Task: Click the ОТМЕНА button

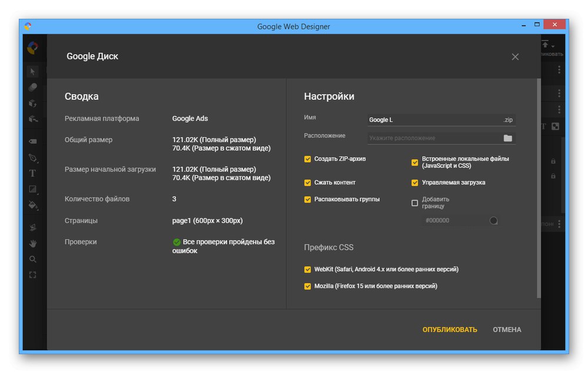Action: (x=507, y=330)
